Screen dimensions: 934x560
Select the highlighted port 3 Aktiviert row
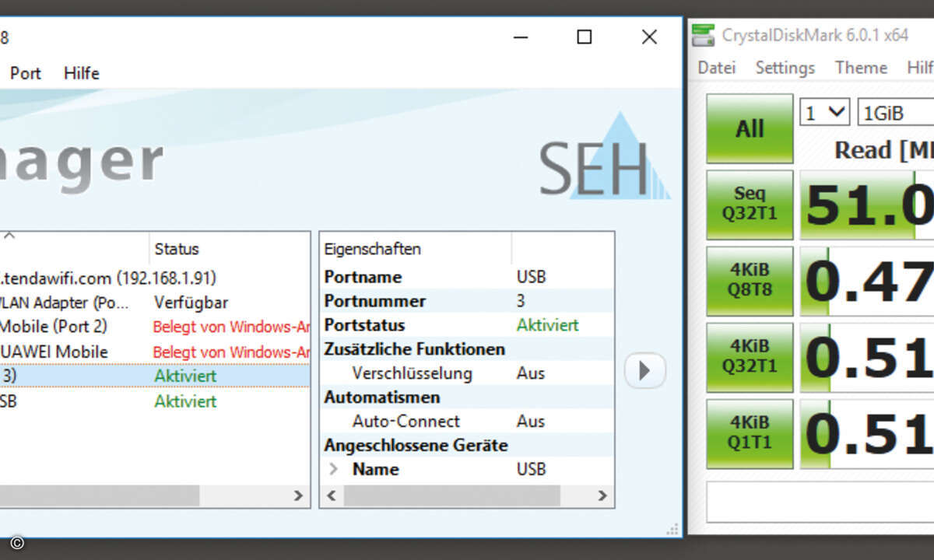[x=154, y=376]
